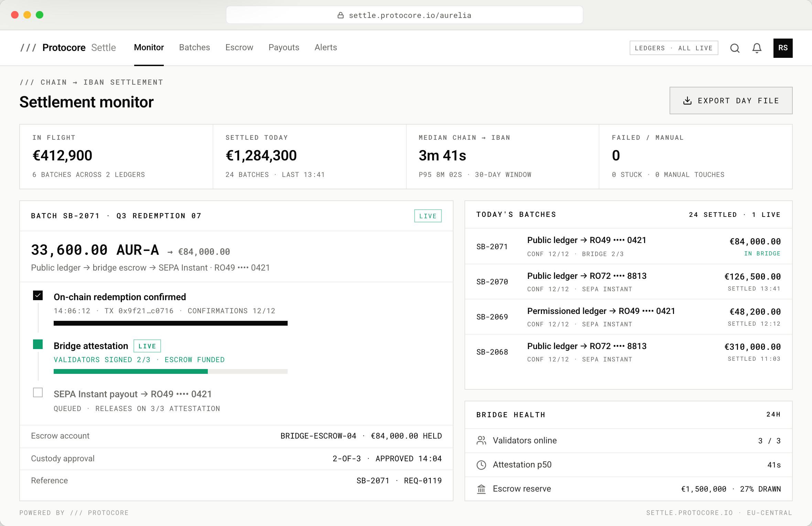Open the Ledgers · All Live filter
Screen dimensions: 812x526
674,48
